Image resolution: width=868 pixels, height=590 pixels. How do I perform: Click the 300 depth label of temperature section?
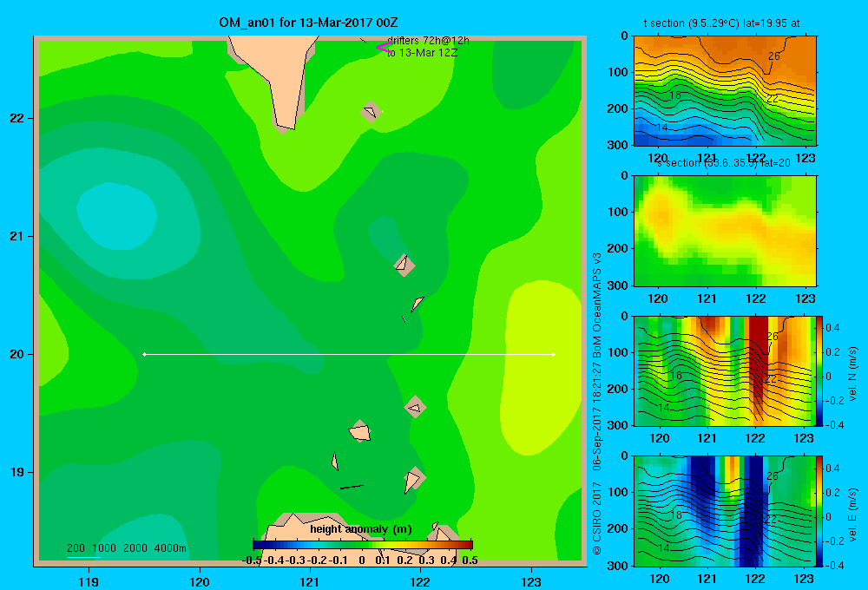pyautogui.click(x=618, y=145)
